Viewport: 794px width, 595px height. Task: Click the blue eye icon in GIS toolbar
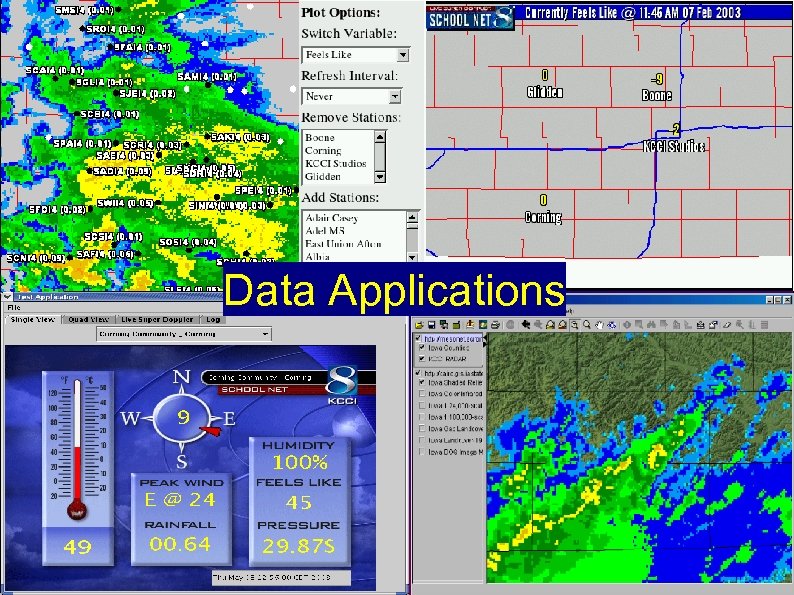[612, 325]
